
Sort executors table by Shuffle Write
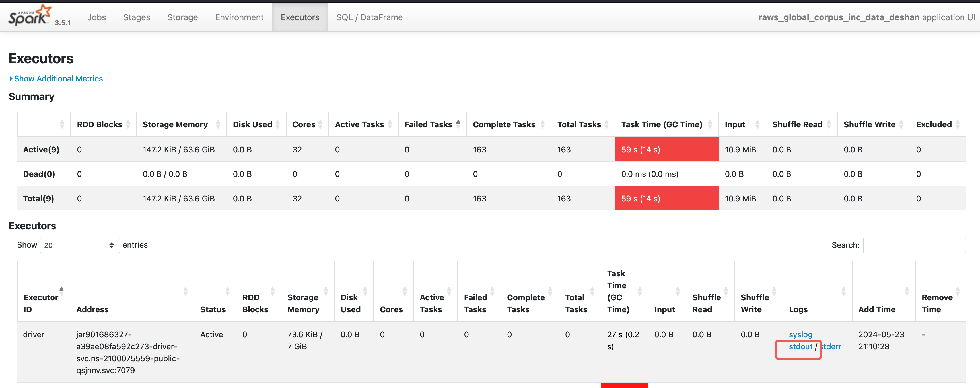pyautogui.click(x=759, y=291)
